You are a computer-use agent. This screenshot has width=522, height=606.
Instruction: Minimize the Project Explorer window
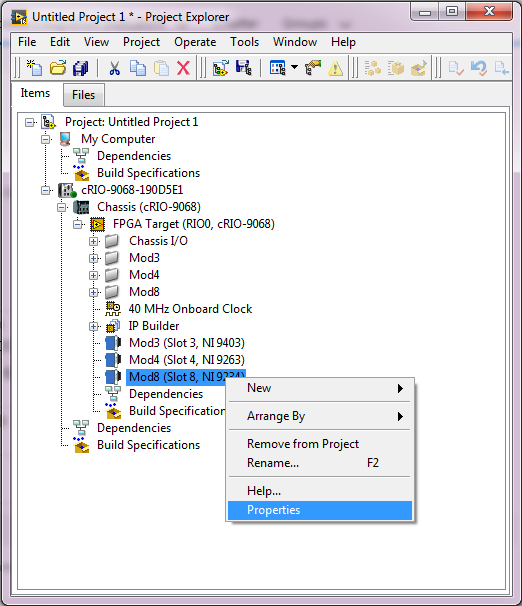(425, 12)
